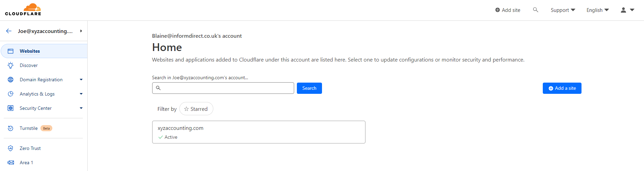Screen dimensions: 644x171
Task: Expand the account switcher arrow
Action: click(81, 31)
